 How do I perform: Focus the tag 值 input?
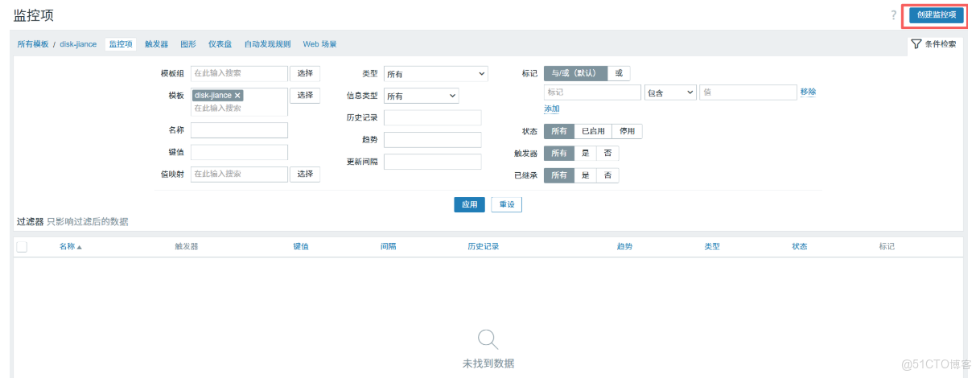[747, 92]
